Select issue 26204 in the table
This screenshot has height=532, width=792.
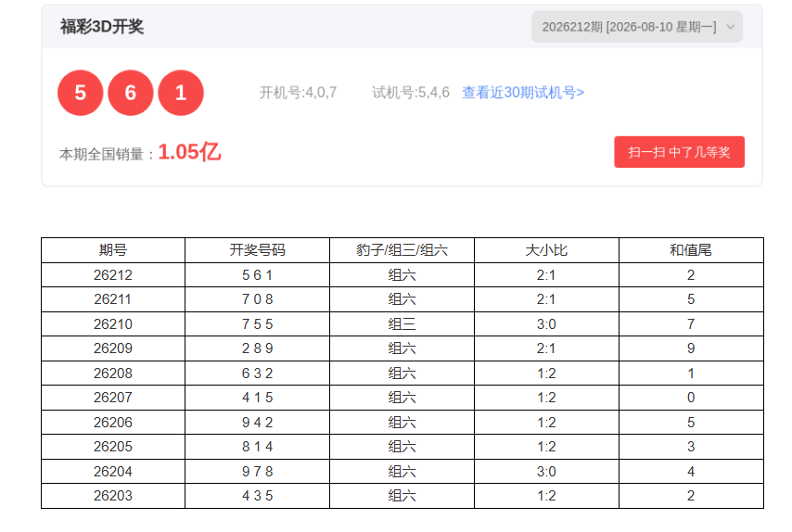(113, 472)
